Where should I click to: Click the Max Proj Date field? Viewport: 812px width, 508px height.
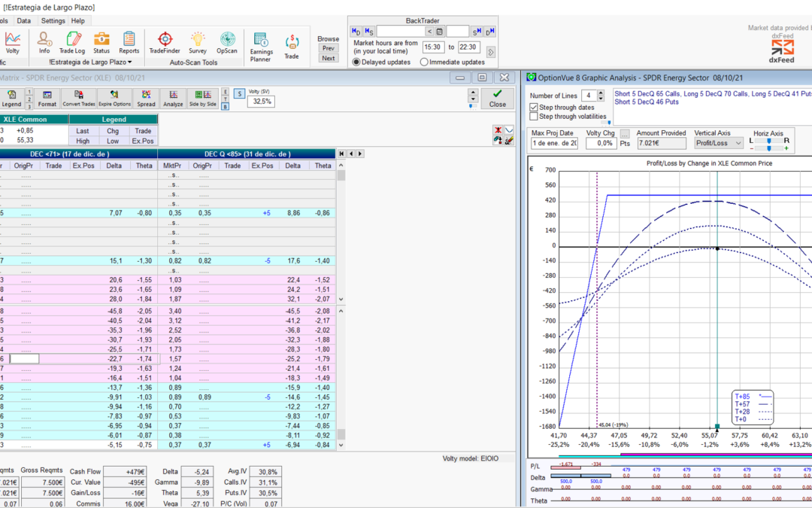click(x=554, y=143)
